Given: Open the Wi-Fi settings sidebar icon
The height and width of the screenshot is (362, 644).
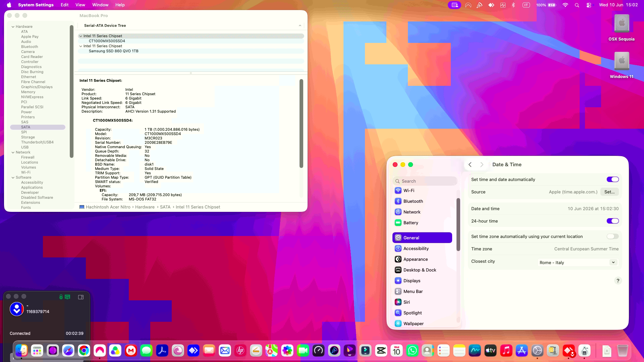Looking at the screenshot, I should pos(398,190).
